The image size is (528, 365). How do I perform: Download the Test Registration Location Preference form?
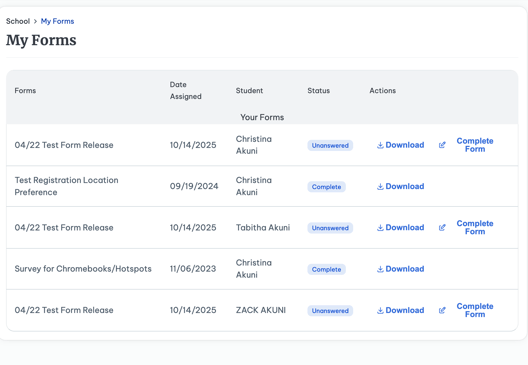pyautogui.click(x=400, y=187)
